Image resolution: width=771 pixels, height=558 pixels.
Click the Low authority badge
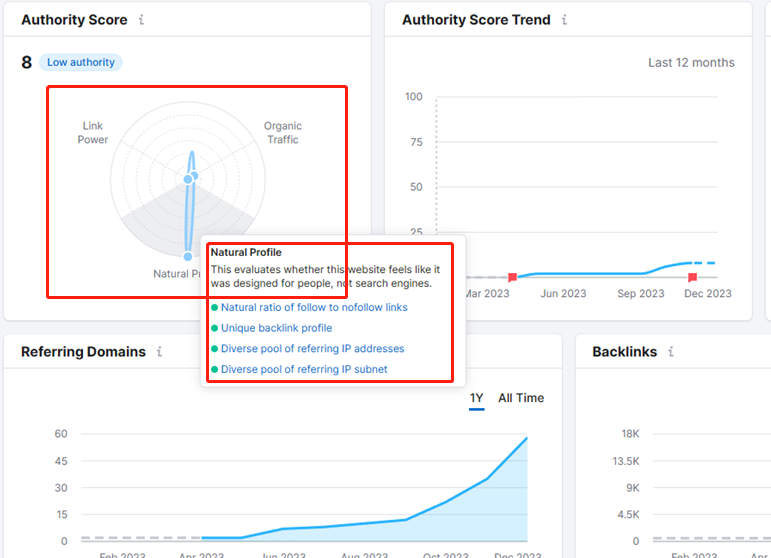(81, 62)
